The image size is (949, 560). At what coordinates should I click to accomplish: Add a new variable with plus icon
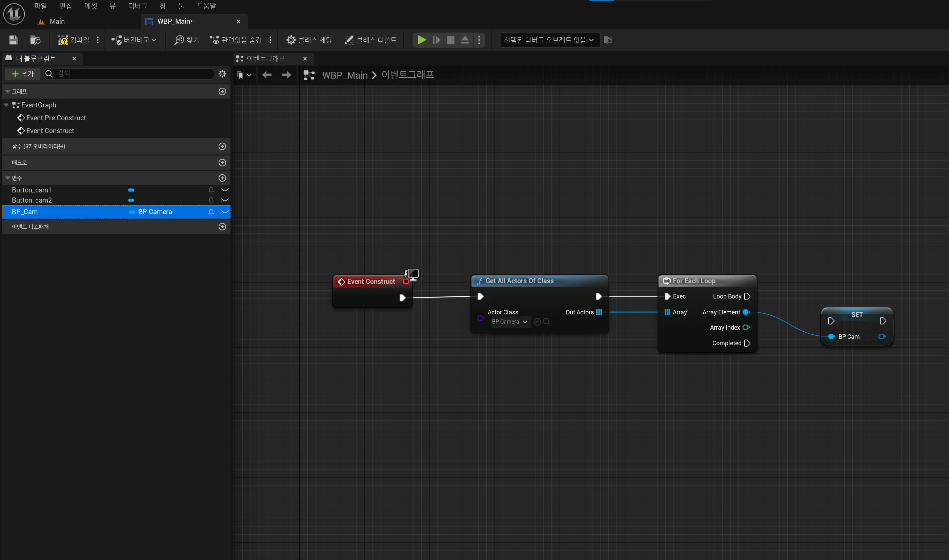tap(222, 178)
